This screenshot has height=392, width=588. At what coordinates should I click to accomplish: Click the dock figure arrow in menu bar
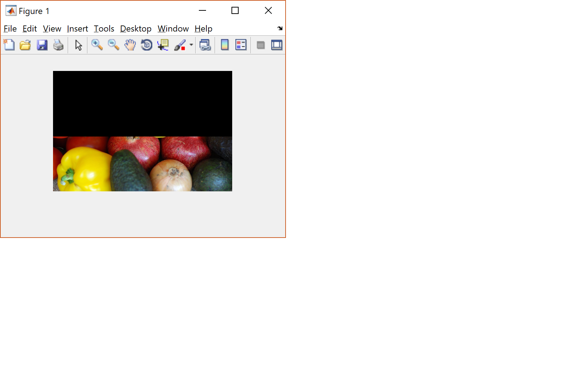tap(280, 28)
